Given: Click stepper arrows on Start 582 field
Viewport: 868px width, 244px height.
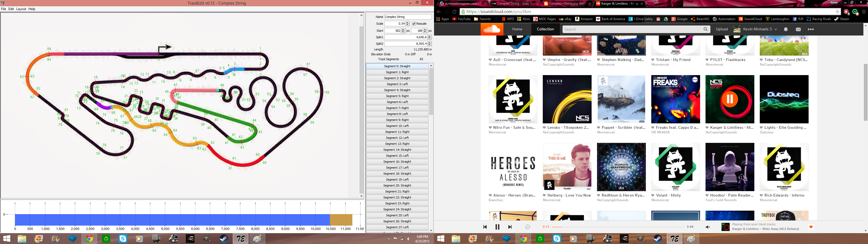Looking at the screenshot, I should [403, 31].
